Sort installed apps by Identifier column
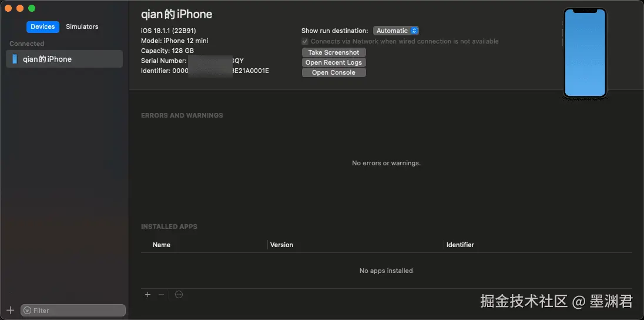 [x=460, y=245]
